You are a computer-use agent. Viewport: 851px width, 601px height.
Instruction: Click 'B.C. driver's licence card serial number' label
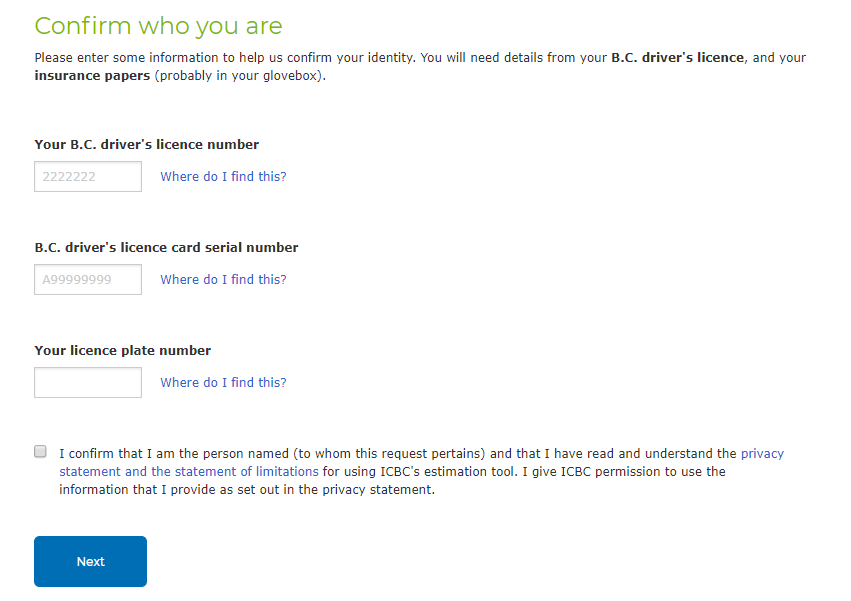pyautogui.click(x=166, y=248)
